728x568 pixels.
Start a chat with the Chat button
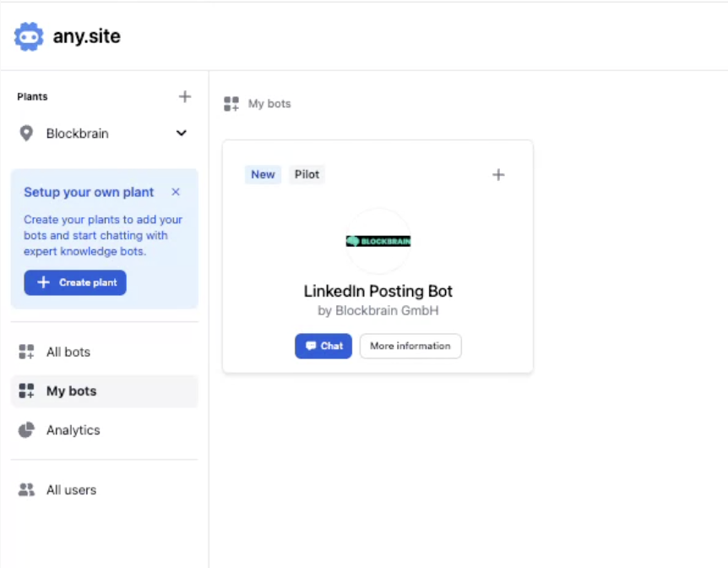click(323, 346)
